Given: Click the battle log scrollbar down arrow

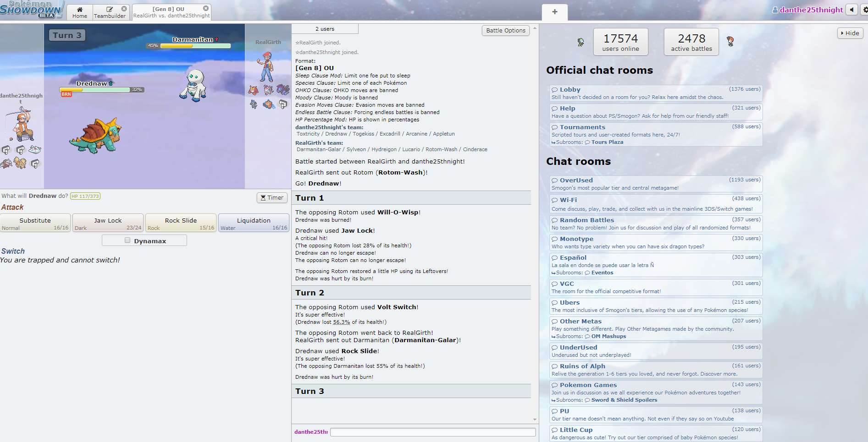Looking at the screenshot, I should pos(535,420).
